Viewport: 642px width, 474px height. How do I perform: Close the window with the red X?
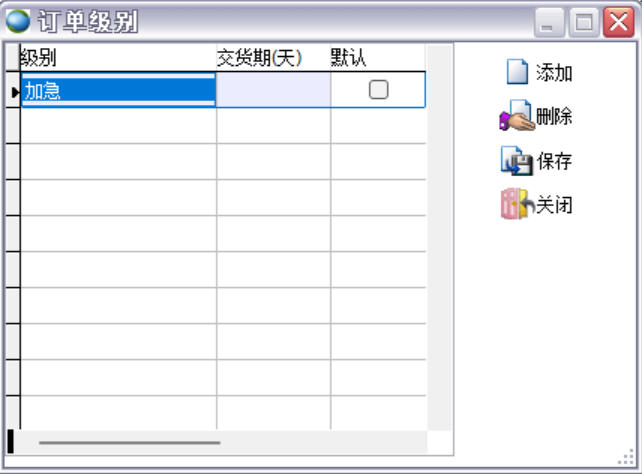[x=618, y=20]
